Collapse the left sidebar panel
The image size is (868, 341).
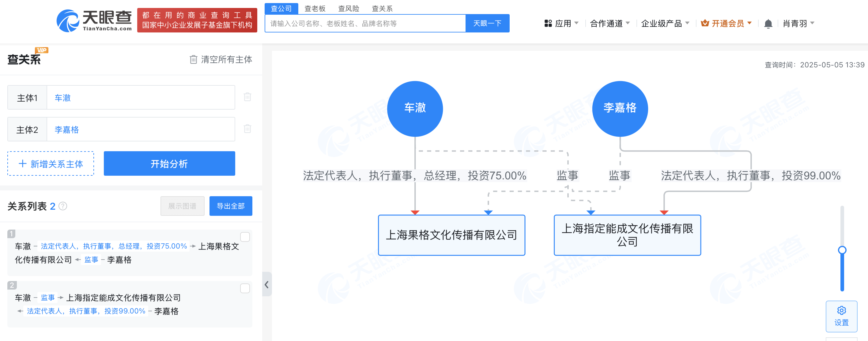click(266, 284)
